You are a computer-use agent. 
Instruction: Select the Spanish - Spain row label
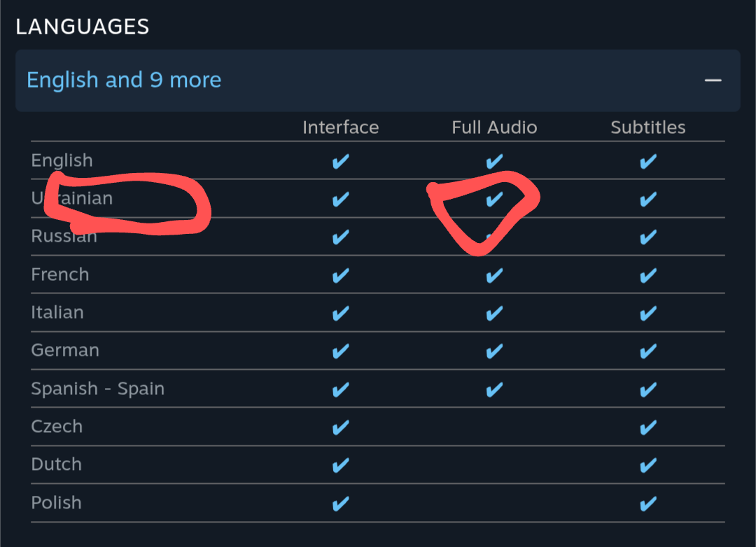tap(97, 389)
